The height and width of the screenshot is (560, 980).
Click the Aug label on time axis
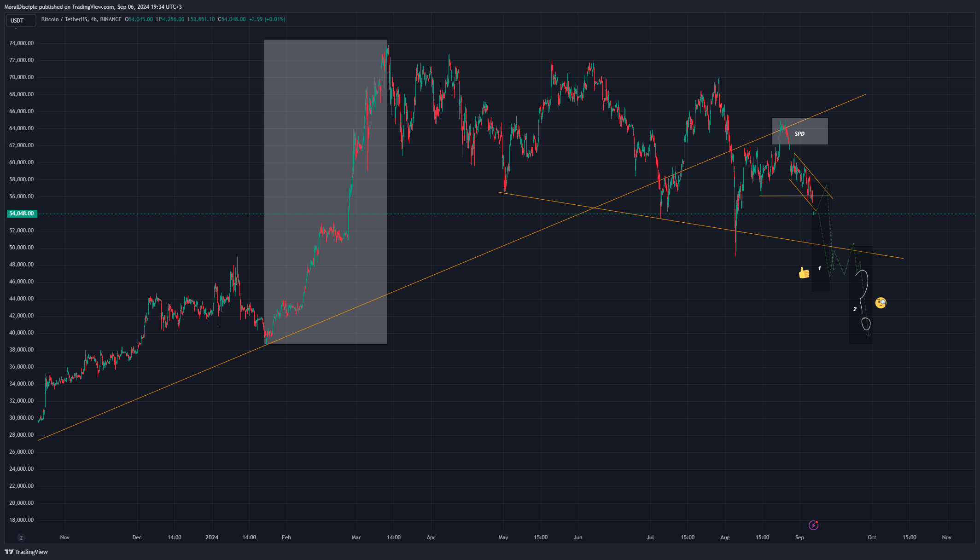coord(725,537)
